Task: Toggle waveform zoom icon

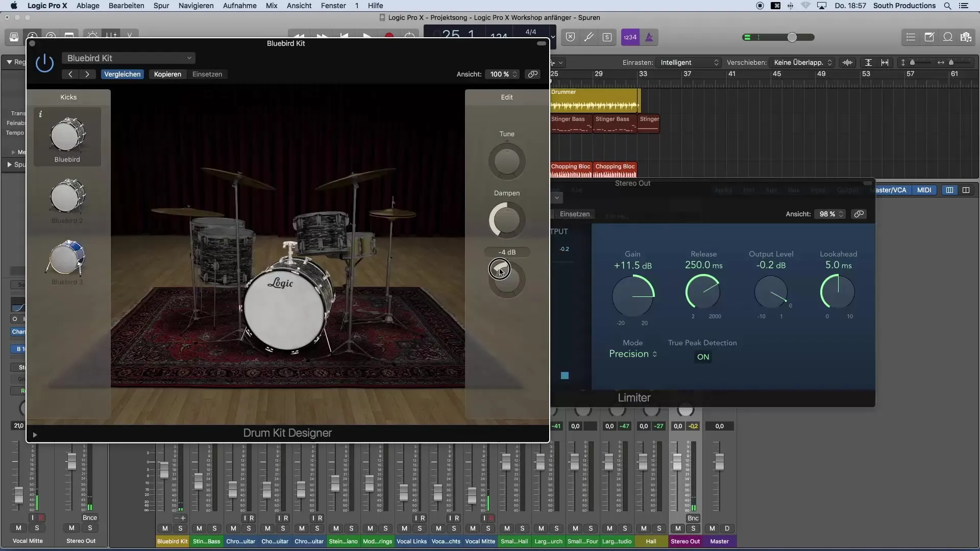Action: coord(848,62)
